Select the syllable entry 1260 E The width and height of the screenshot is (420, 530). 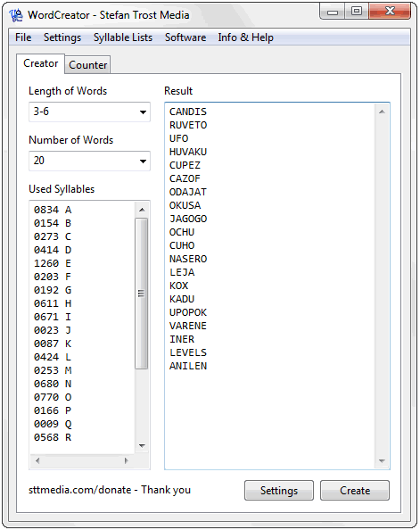(53, 263)
